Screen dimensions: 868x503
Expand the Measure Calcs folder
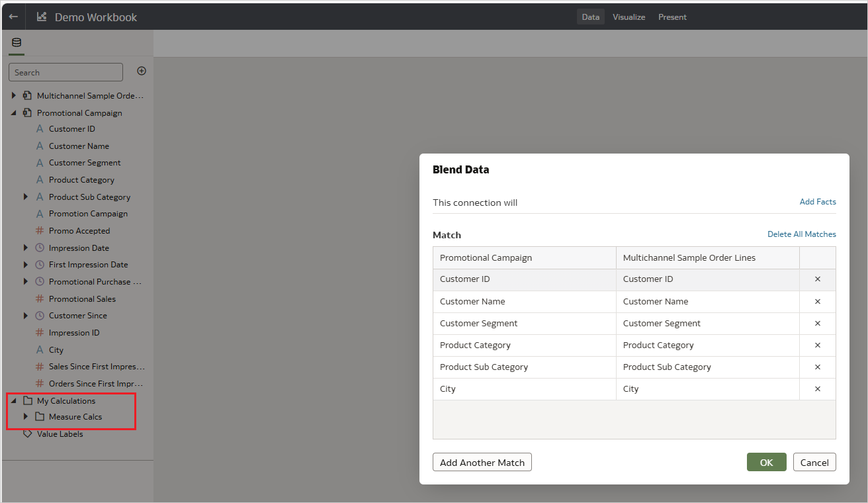pos(25,416)
